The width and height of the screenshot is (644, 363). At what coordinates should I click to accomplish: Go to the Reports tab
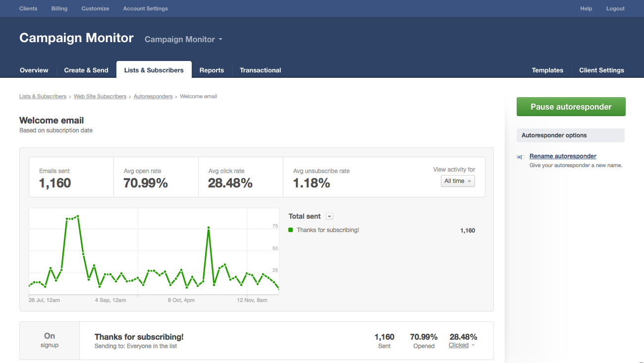[x=212, y=70]
